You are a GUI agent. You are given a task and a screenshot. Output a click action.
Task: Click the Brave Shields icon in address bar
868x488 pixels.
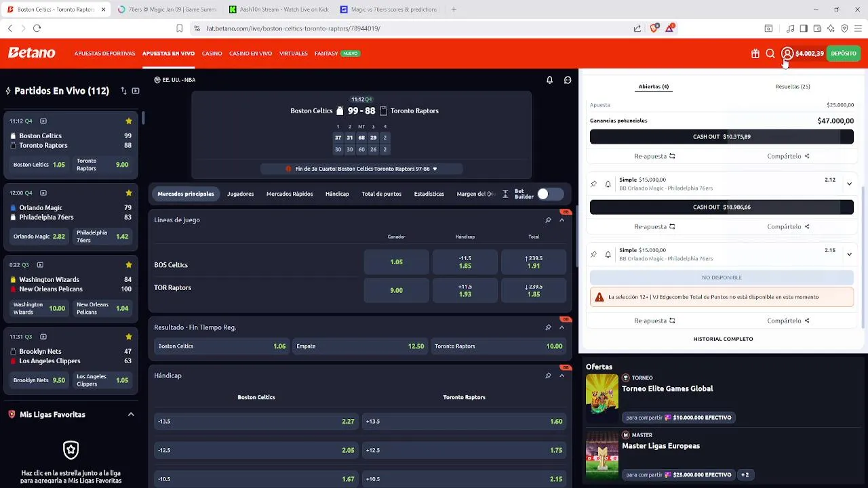pos(654,28)
